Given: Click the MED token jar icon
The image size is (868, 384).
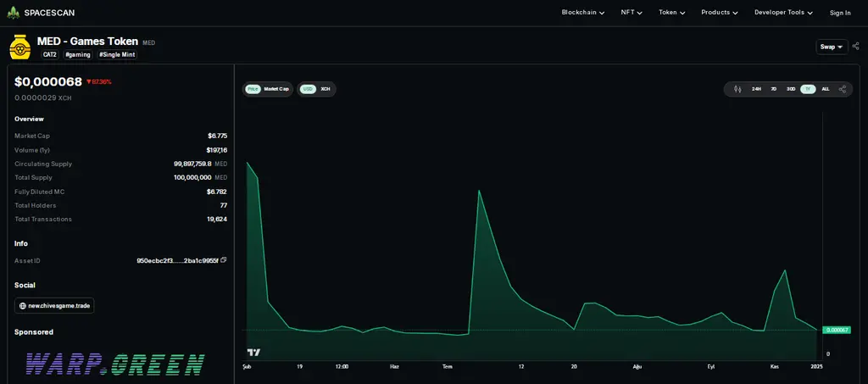Looking at the screenshot, I should 20,47.
